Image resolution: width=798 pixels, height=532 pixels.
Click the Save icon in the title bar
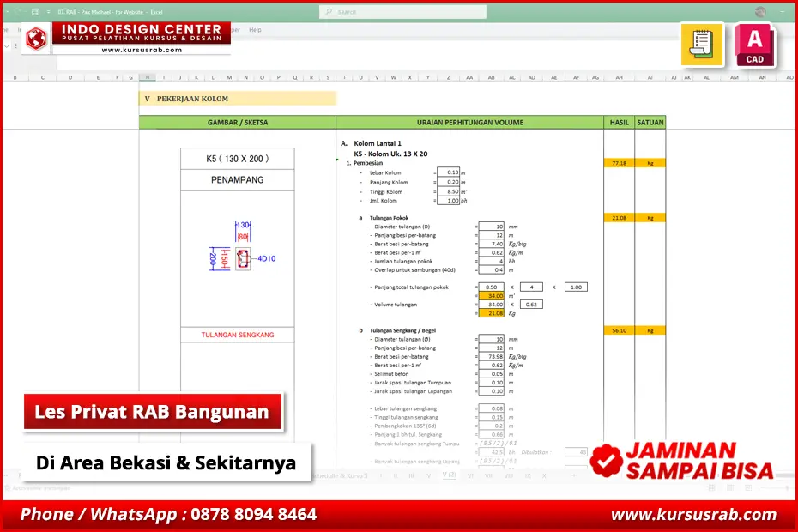35,11
